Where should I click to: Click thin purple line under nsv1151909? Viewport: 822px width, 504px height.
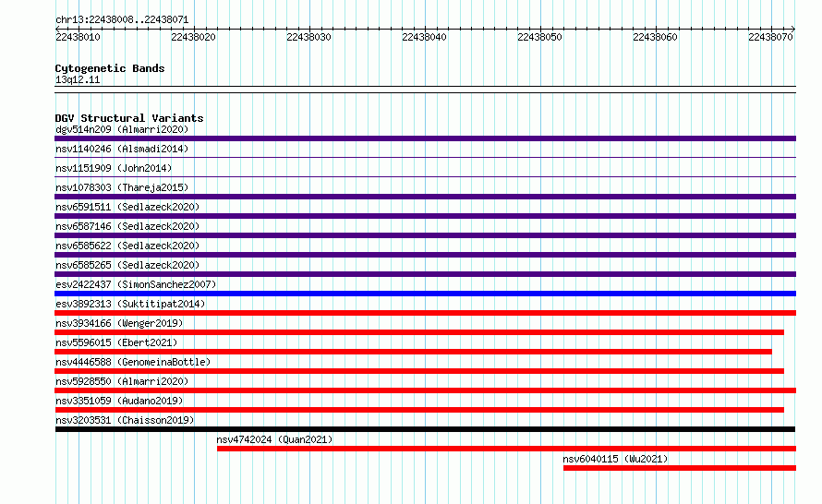click(x=425, y=176)
